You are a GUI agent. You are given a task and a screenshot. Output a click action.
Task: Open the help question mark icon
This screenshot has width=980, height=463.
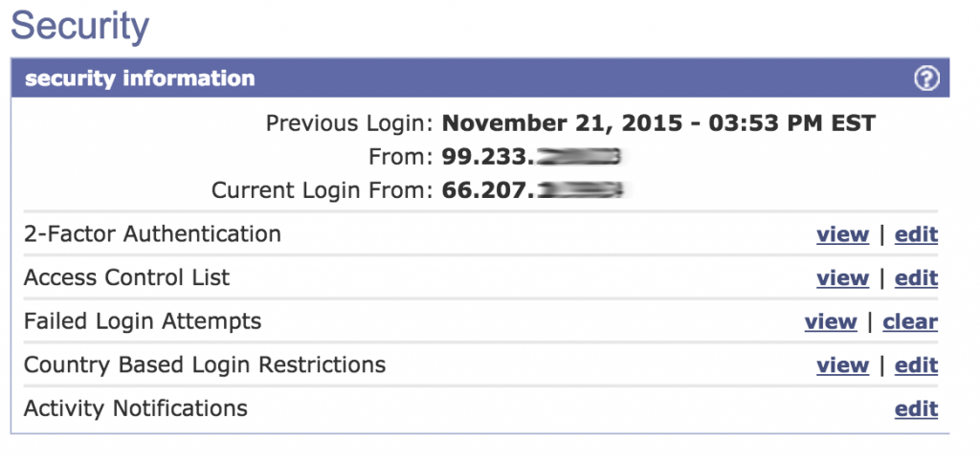tap(926, 78)
